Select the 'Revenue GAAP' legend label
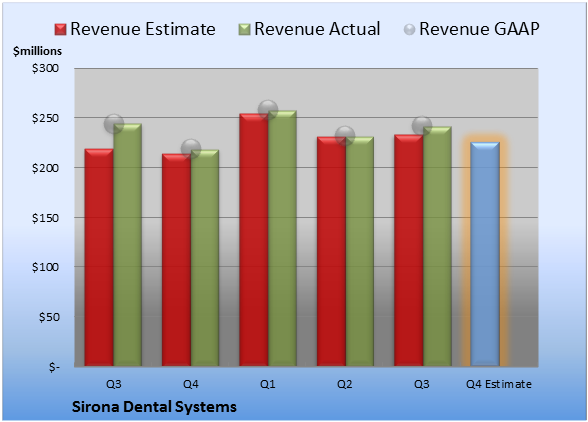This screenshot has width=588, height=422. coord(479,29)
